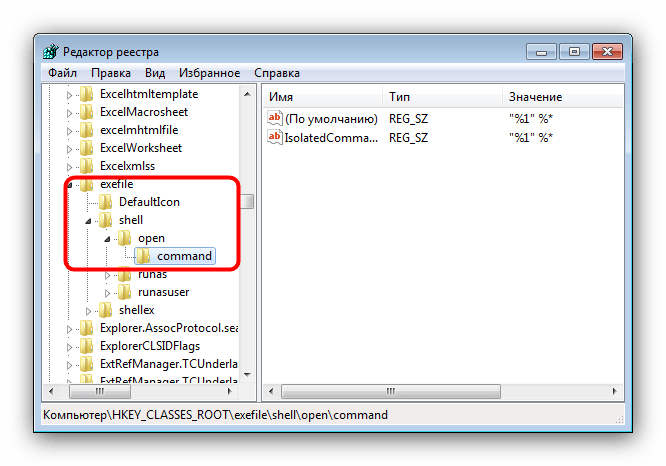Select the (По умолчанию) value name
The image size is (666, 466).
331,119
